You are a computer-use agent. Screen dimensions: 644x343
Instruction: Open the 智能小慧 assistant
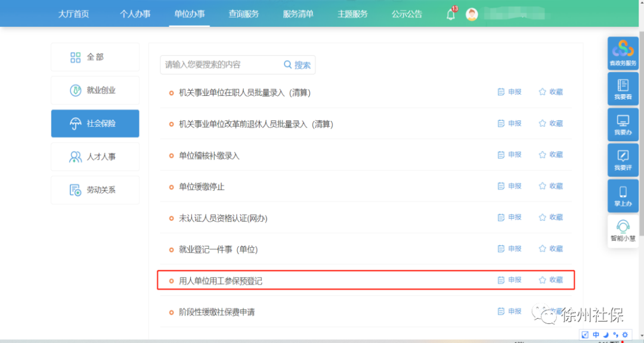click(x=623, y=231)
